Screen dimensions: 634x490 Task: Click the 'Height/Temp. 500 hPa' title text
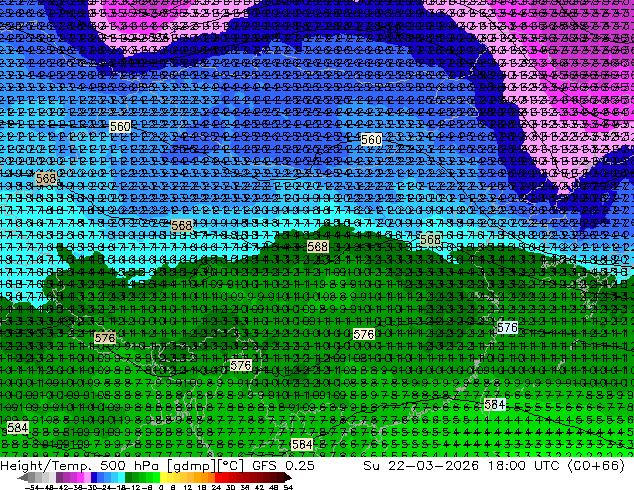tap(81, 465)
